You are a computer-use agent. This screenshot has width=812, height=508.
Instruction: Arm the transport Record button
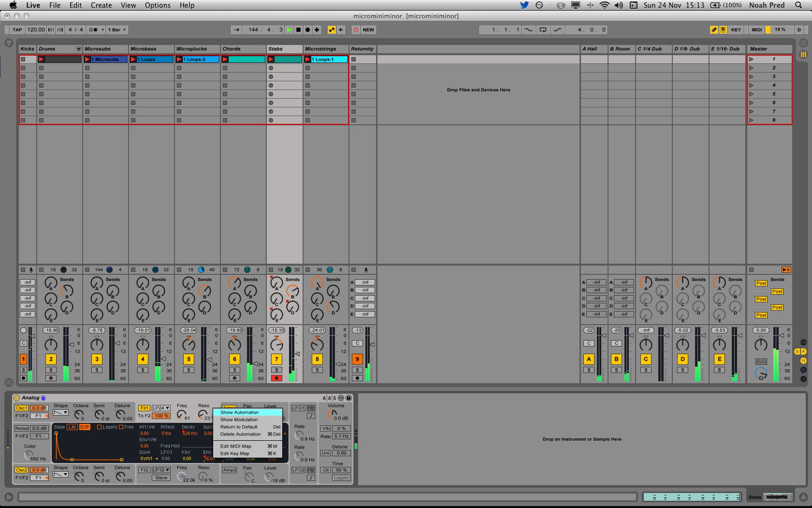pos(307,30)
